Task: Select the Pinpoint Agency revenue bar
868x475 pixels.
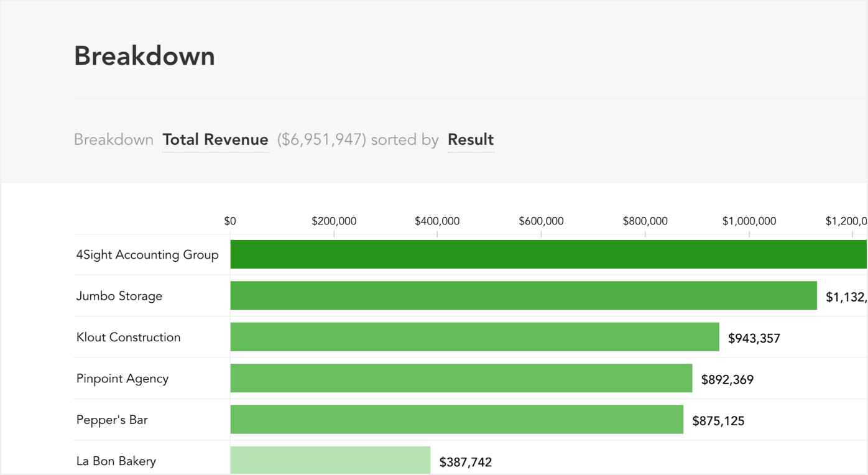Action: tap(461, 378)
